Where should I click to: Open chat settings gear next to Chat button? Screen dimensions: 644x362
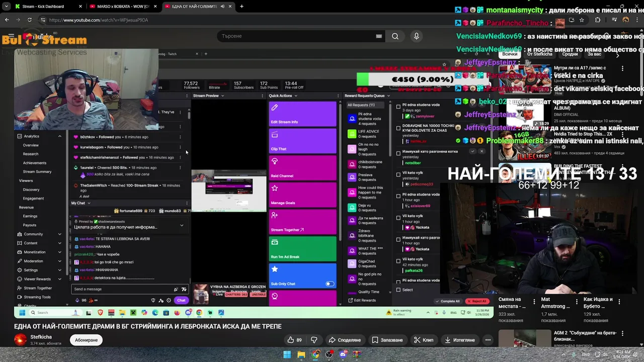click(169, 300)
